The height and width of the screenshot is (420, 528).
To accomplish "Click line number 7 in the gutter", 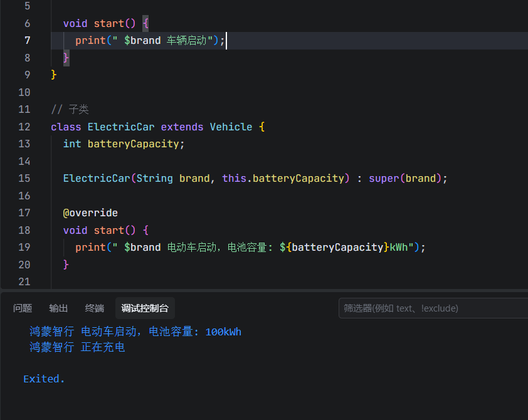I will pyautogui.click(x=27, y=40).
